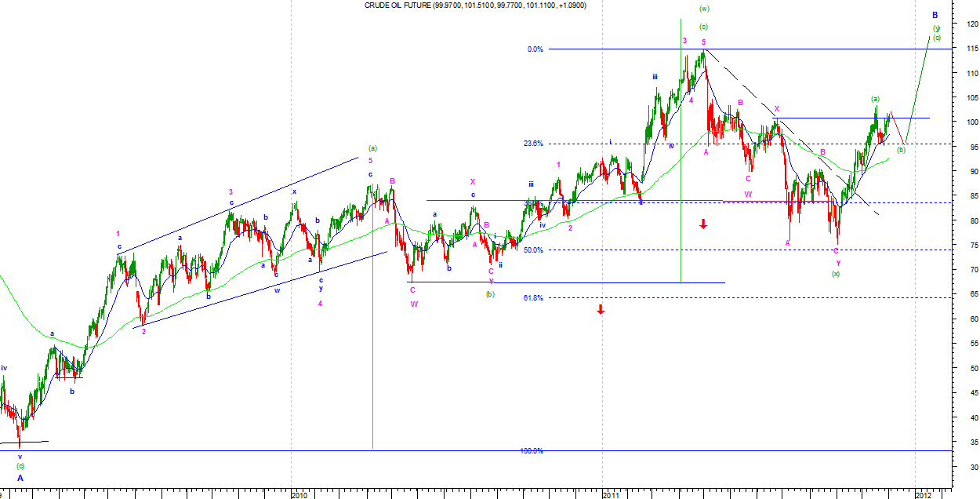Select the large blue A wave label
This screenshot has height=499, width=980.
click(x=20, y=477)
